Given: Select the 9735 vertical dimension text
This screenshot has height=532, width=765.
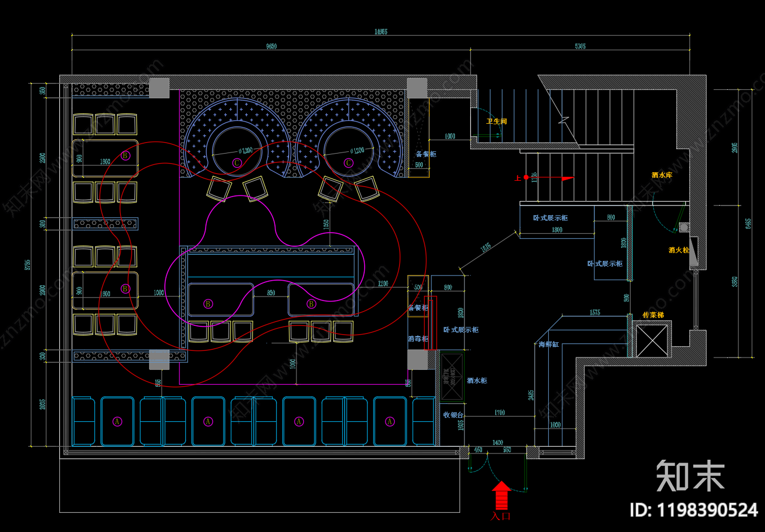Looking at the screenshot, I should pos(28,265).
